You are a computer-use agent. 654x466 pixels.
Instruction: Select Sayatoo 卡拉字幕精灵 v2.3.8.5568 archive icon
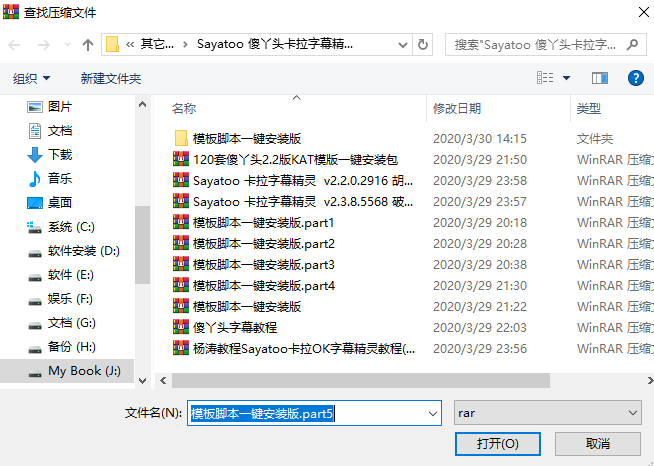pos(181,201)
